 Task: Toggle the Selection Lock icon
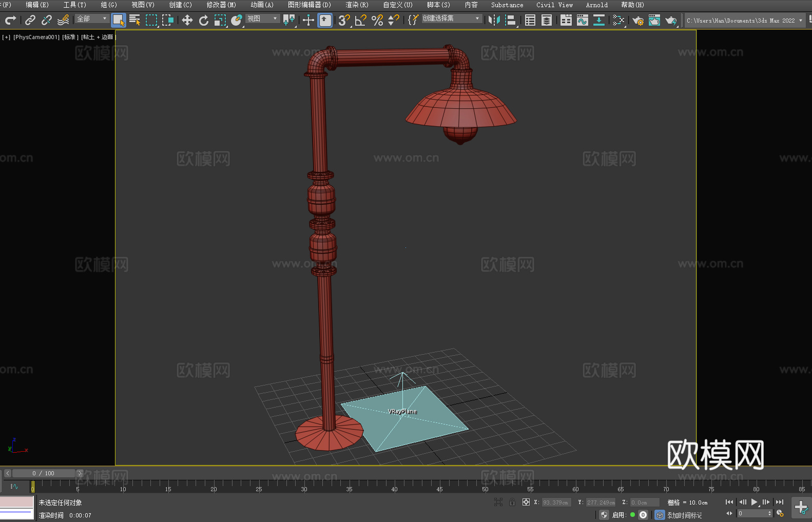point(512,502)
